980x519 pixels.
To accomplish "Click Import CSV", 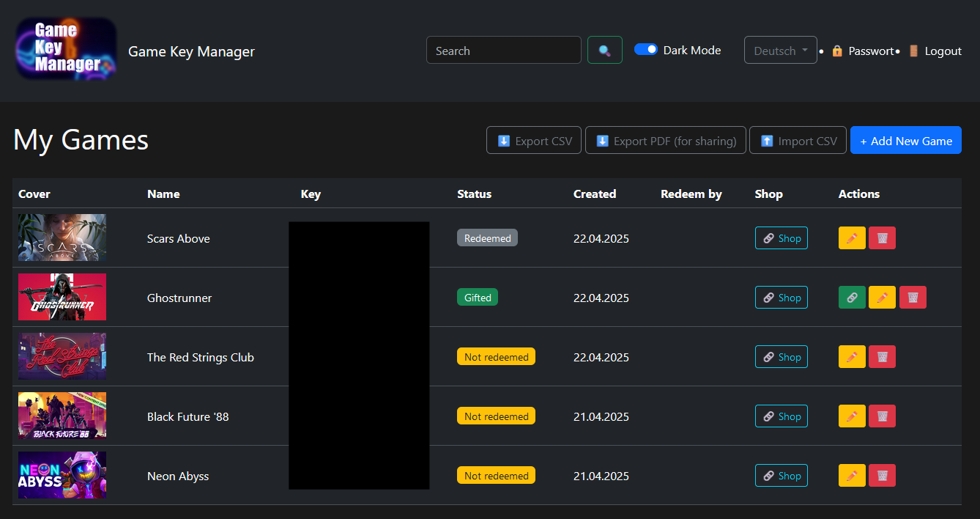I will (x=798, y=140).
